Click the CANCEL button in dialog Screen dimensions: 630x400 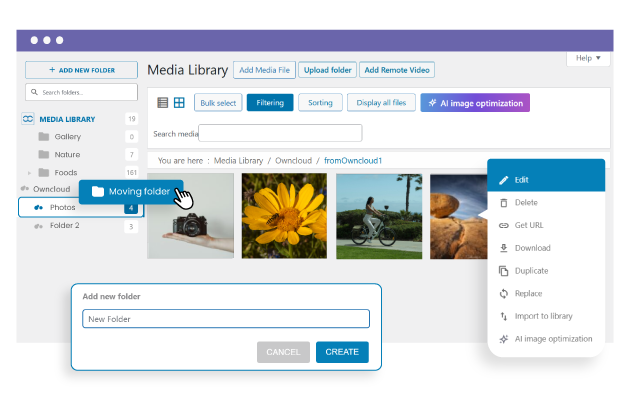coord(283,352)
